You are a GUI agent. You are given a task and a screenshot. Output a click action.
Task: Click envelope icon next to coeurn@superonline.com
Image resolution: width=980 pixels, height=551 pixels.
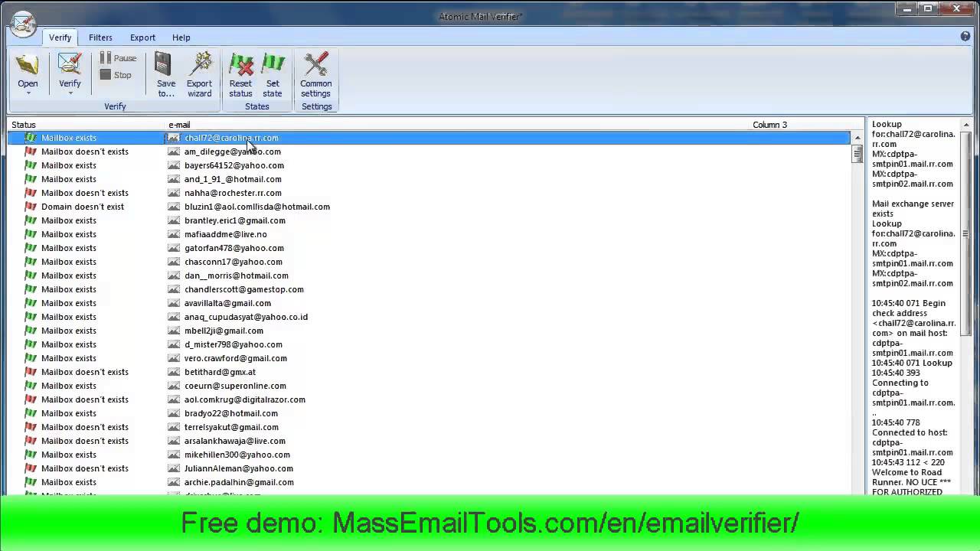(x=174, y=386)
